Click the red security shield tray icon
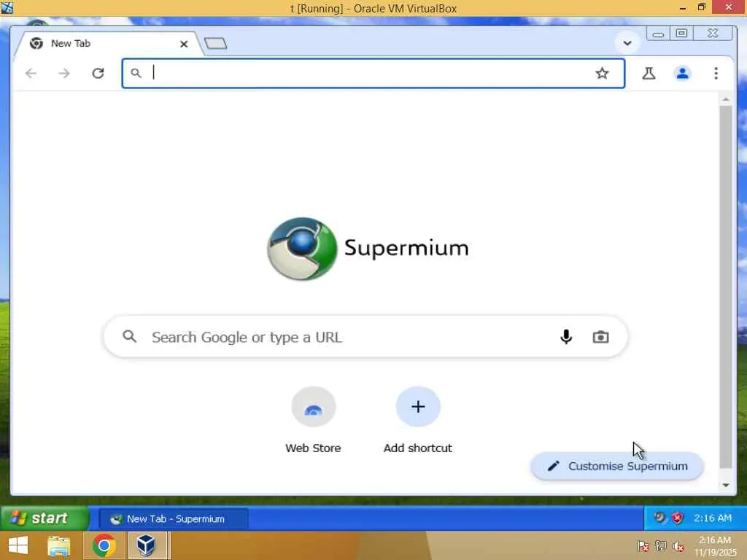This screenshot has height=560, width=747. tap(677, 518)
